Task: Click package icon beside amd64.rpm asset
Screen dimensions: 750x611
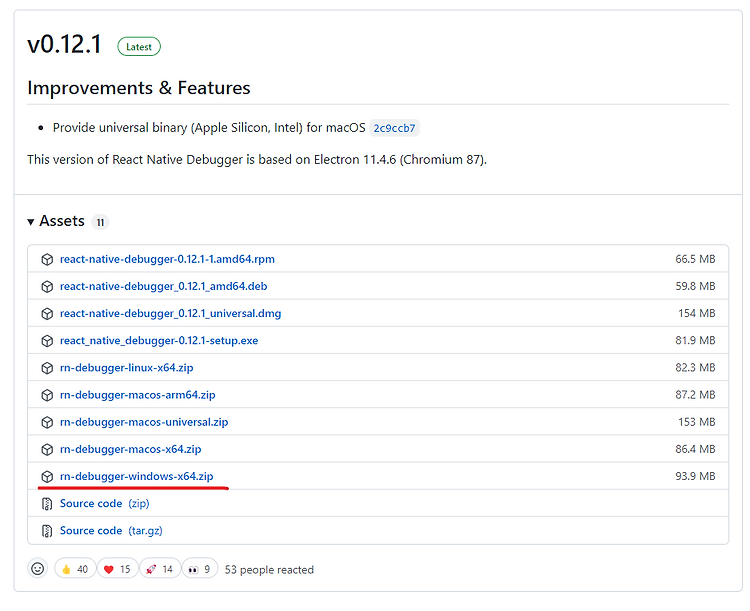Action: 47,259
